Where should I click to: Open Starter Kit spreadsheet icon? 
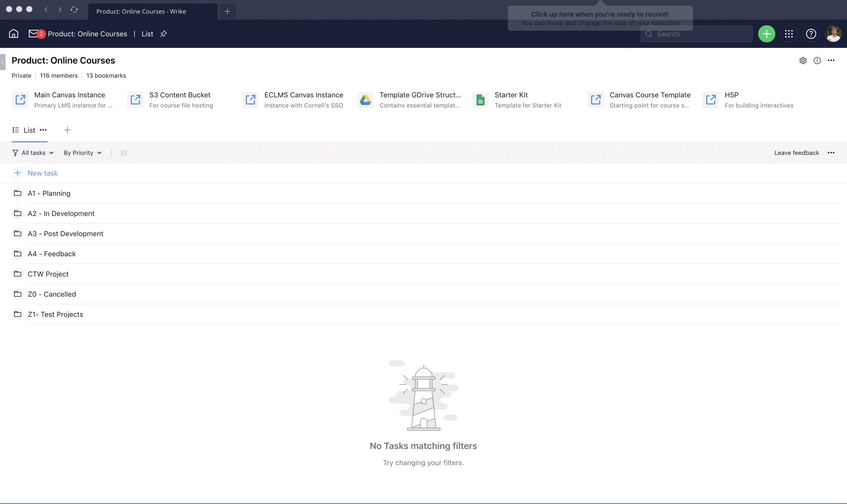pos(481,100)
